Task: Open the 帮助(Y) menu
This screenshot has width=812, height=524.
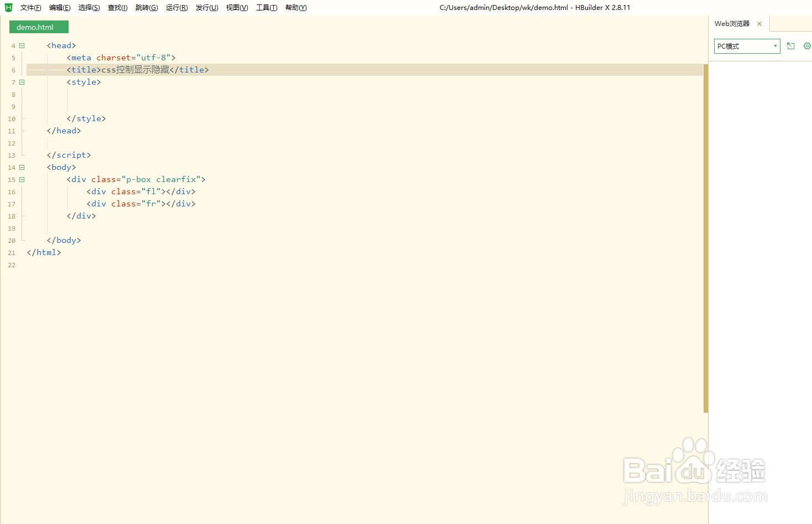Action: tap(296, 8)
